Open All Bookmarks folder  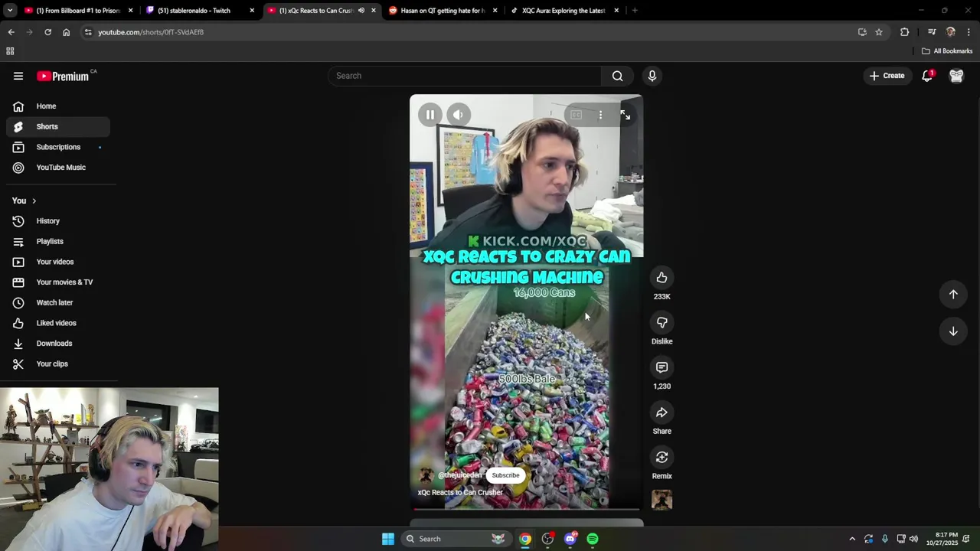coord(947,51)
